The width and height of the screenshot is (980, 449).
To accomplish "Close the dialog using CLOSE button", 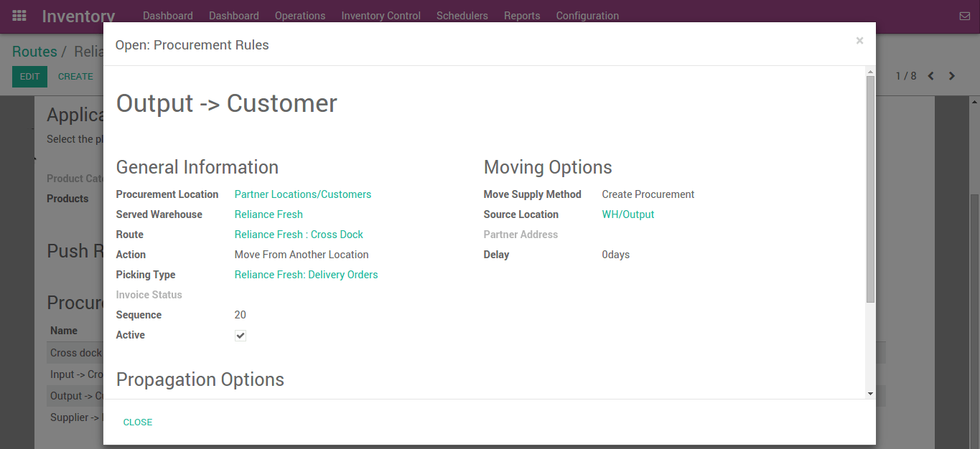I will pyautogui.click(x=137, y=422).
